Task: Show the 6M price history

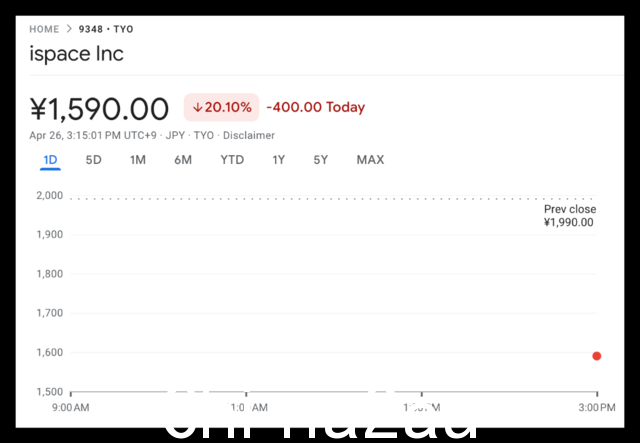Action: click(x=183, y=160)
